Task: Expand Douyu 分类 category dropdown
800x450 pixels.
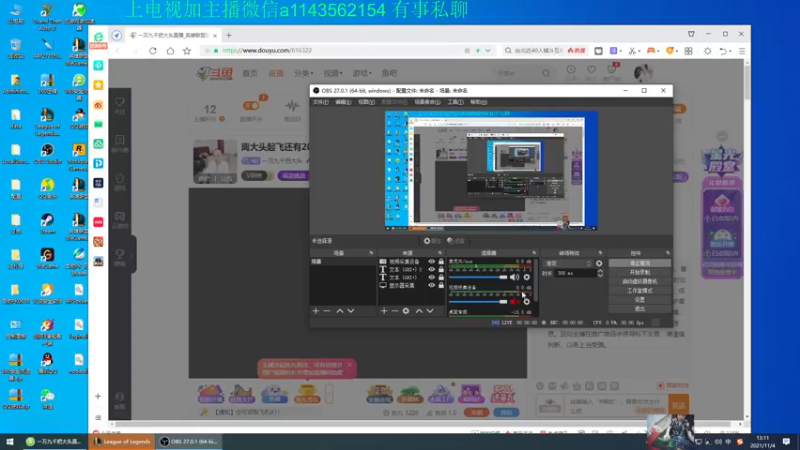Action: (304, 73)
